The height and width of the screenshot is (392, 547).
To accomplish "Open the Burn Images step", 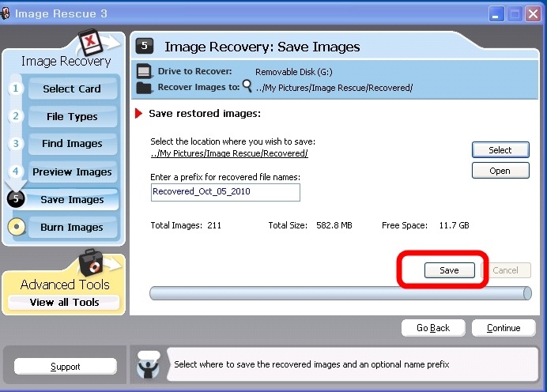I will pyautogui.click(x=72, y=228).
